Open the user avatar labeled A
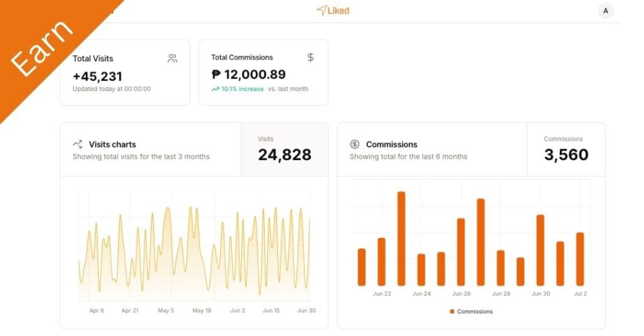The image size is (644, 336). (605, 11)
